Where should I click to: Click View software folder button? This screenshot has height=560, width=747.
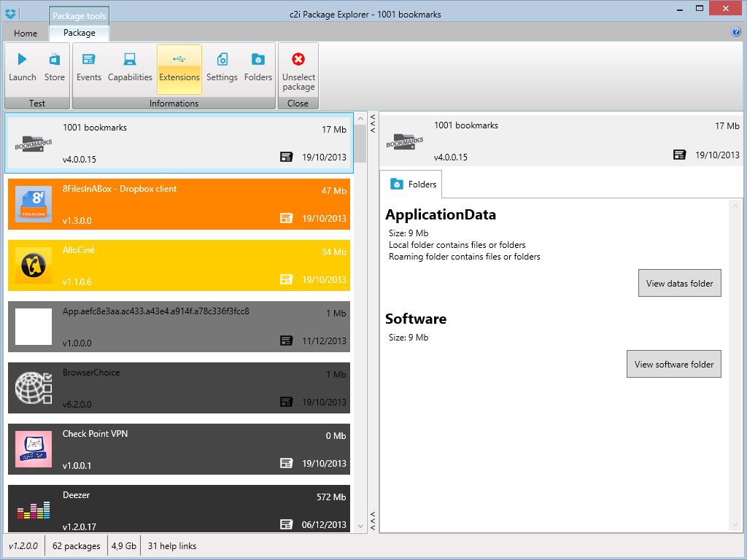point(673,365)
